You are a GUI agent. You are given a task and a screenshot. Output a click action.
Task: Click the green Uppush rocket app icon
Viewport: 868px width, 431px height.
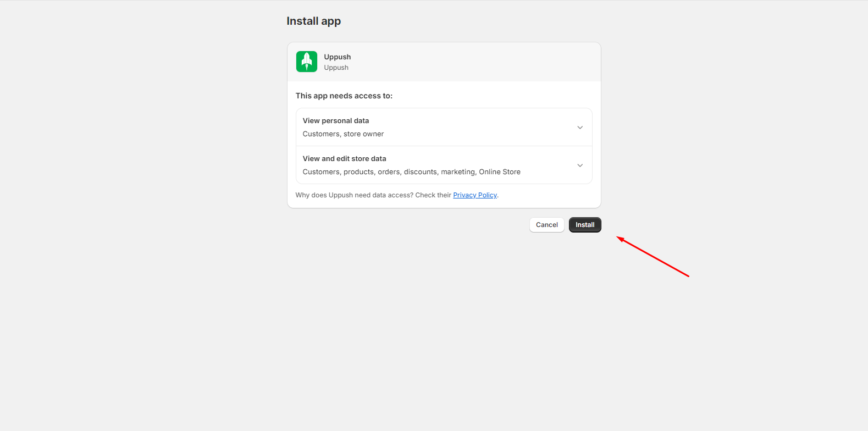307,62
